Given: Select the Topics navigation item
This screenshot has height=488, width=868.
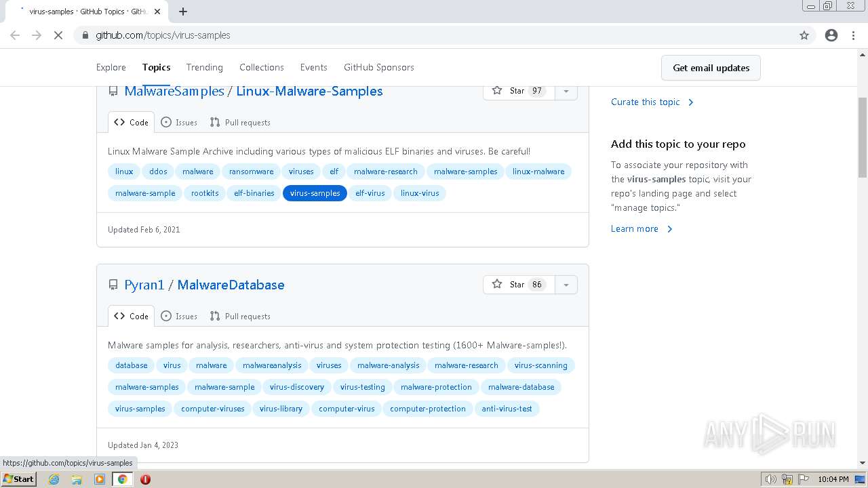Looking at the screenshot, I should coord(156,67).
